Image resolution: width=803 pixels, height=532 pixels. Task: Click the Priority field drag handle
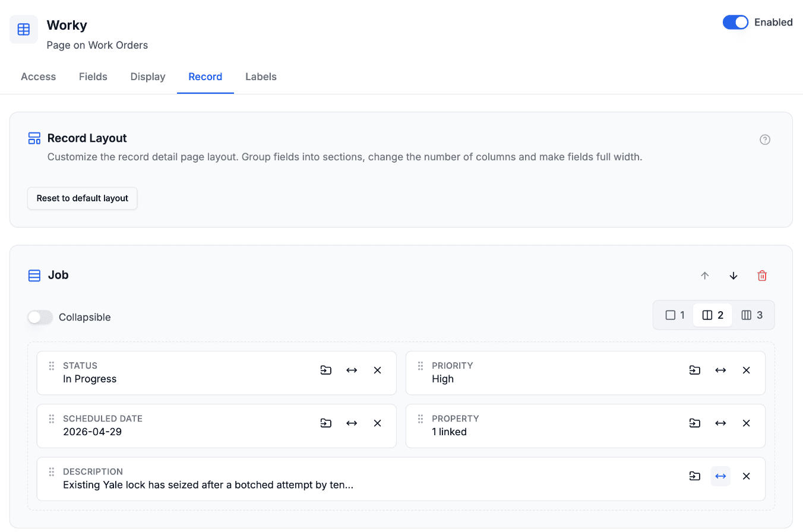[x=421, y=366]
